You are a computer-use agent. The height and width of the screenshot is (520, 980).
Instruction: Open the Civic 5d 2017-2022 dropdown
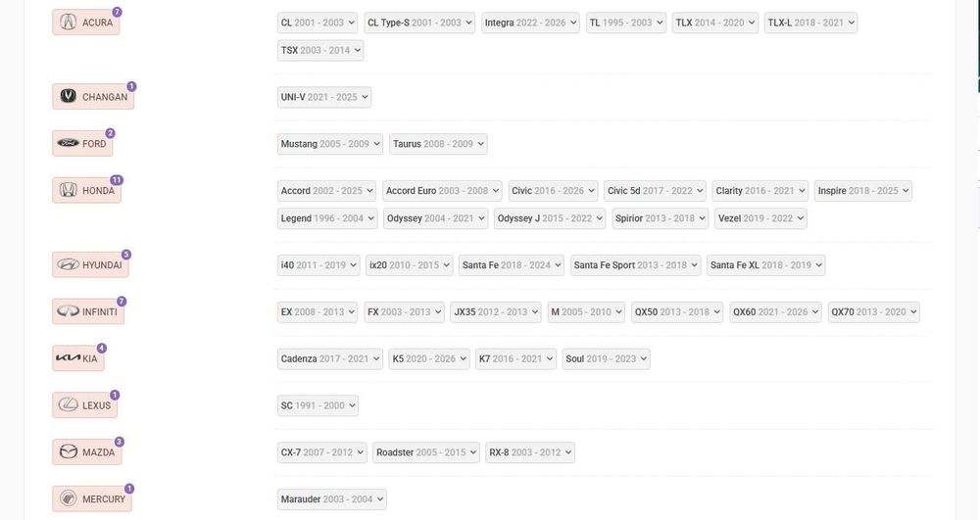[655, 190]
